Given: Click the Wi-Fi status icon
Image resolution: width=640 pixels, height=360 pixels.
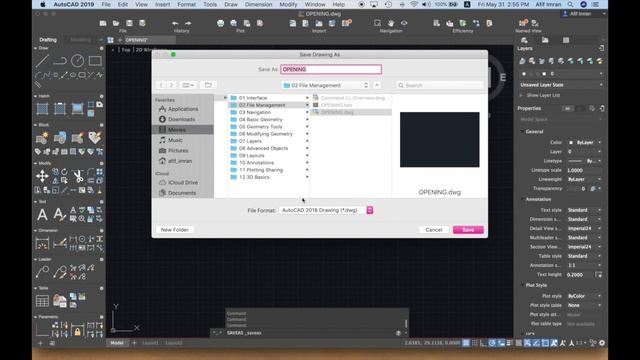Looking at the screenshot, I should tap(414, 4).
